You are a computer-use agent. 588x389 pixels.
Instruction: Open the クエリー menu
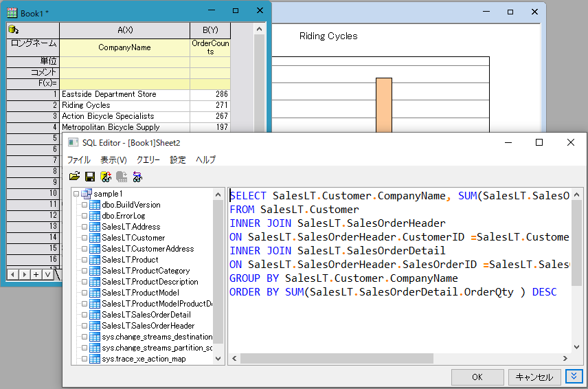click(x=148, y=159)
